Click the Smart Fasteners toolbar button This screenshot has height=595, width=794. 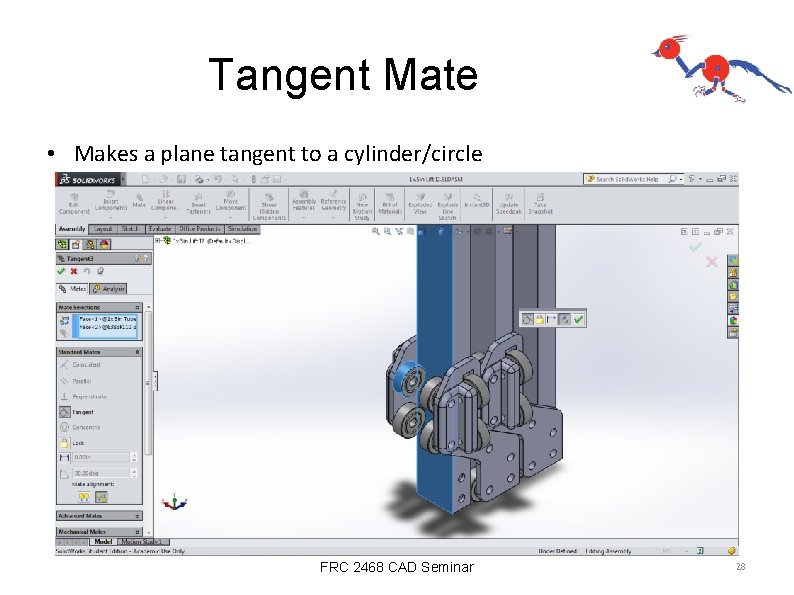click(198, 204)
